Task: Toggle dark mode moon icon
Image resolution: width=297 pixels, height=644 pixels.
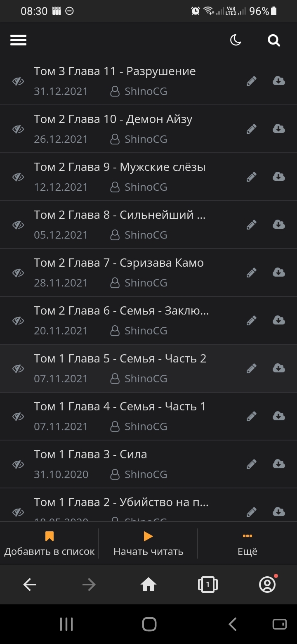Action: [236, 40]
